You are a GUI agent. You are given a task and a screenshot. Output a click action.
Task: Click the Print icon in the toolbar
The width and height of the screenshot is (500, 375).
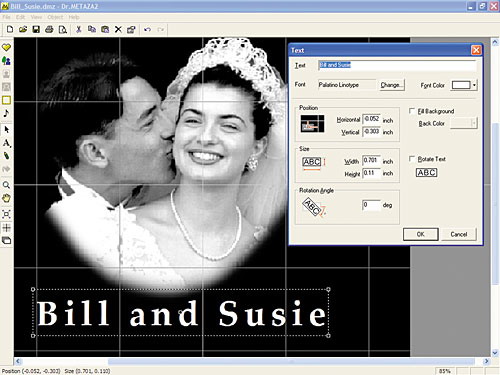tap(49, 29)
